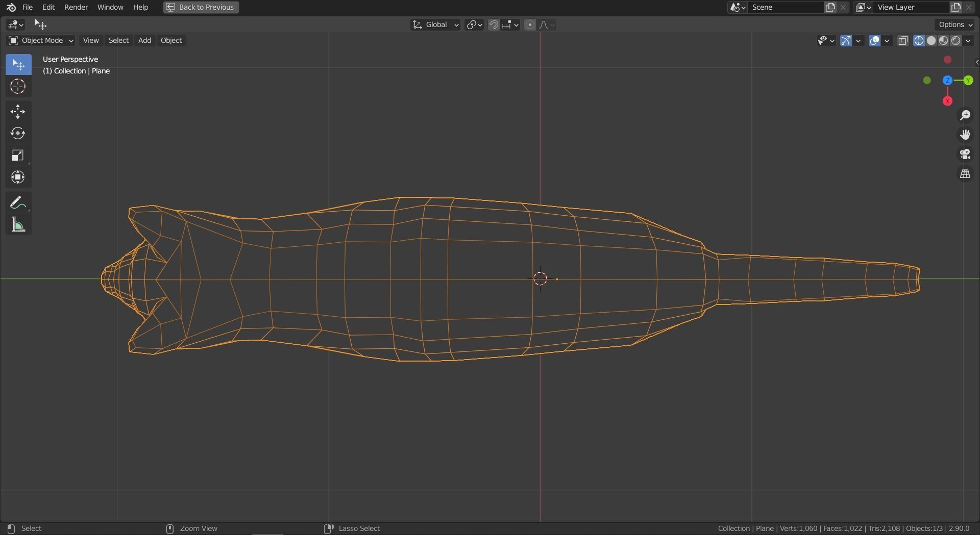Click the unlabeled red negative axis dot
This screenshot has width=980, height=535.
click(947, 60)
